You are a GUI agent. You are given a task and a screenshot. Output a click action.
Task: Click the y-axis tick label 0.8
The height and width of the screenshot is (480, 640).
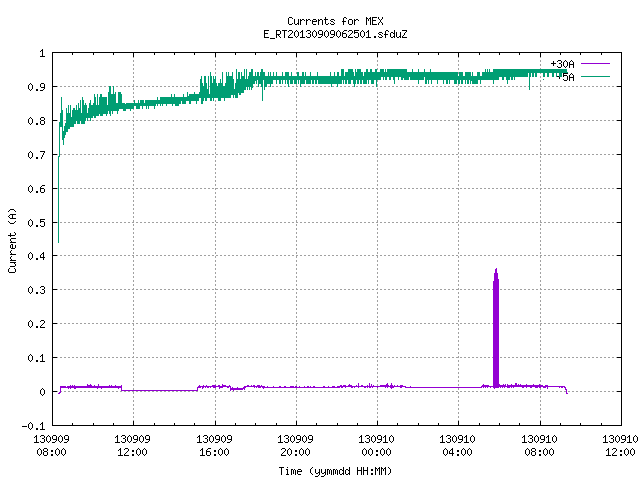point(36,121)
